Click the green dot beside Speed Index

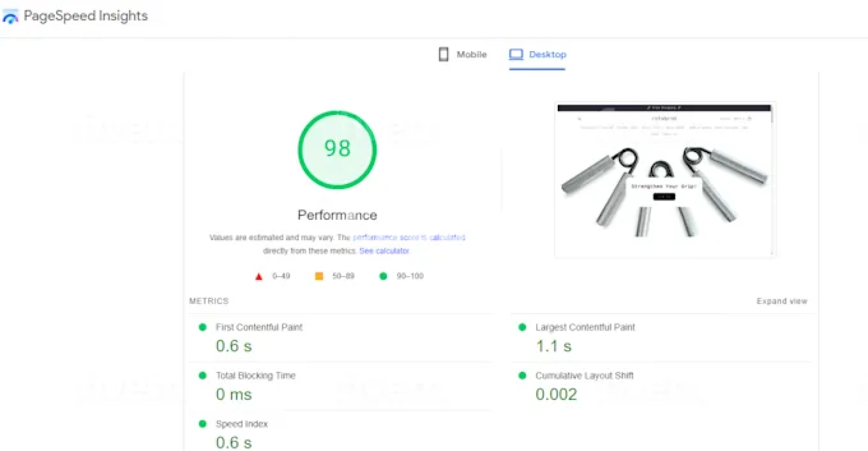tap(203, 424)
